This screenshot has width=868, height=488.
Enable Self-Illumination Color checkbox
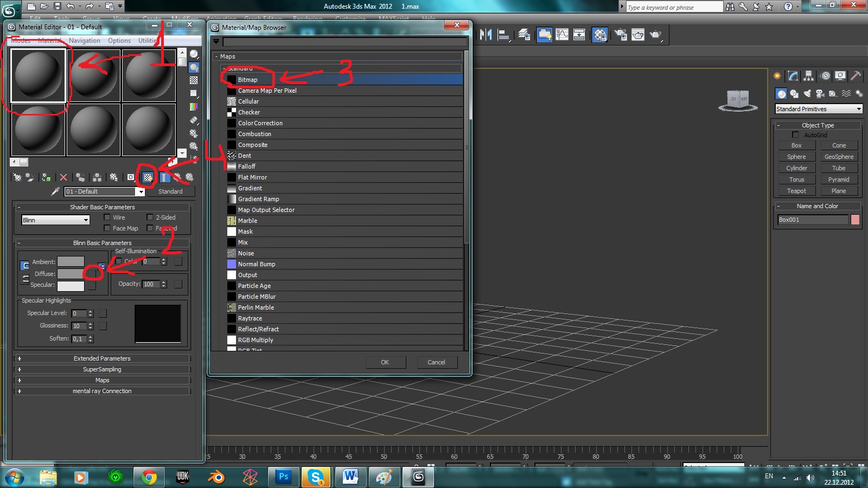click(118, 261)
